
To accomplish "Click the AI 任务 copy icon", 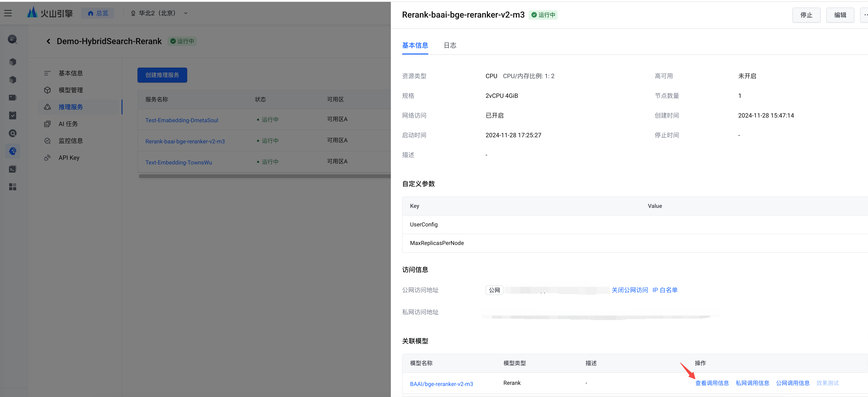I will [47, 124].
